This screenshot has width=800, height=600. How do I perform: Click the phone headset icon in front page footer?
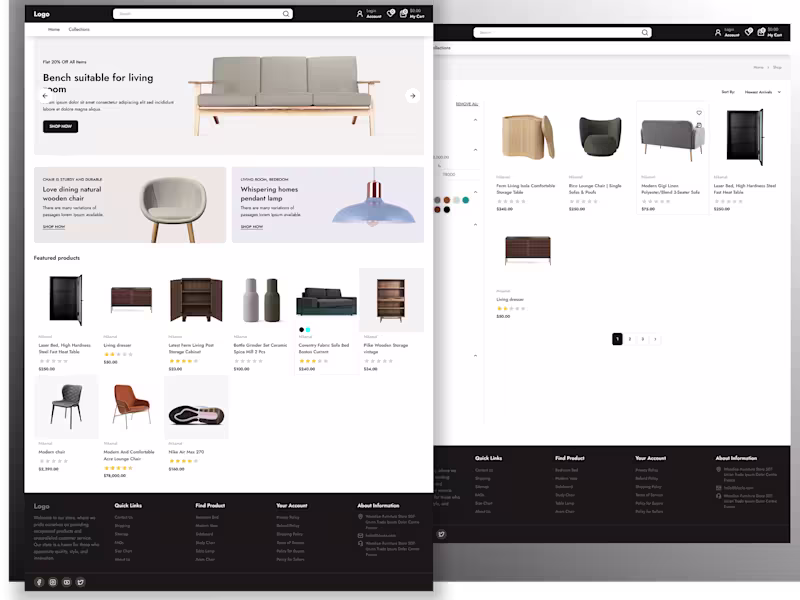[x=360, y=544]
